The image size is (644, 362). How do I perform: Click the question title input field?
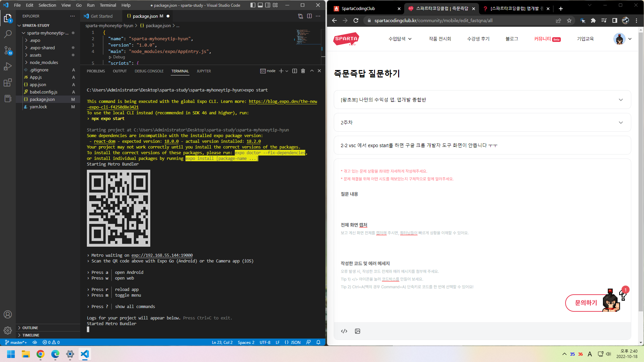point(482,145)
